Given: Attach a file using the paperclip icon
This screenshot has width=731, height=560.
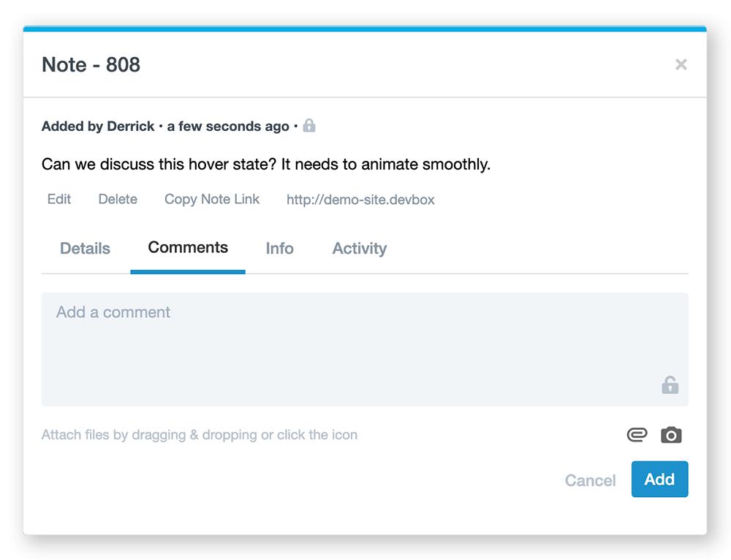Looking at the screenshot, I should [x=637, y=435].
